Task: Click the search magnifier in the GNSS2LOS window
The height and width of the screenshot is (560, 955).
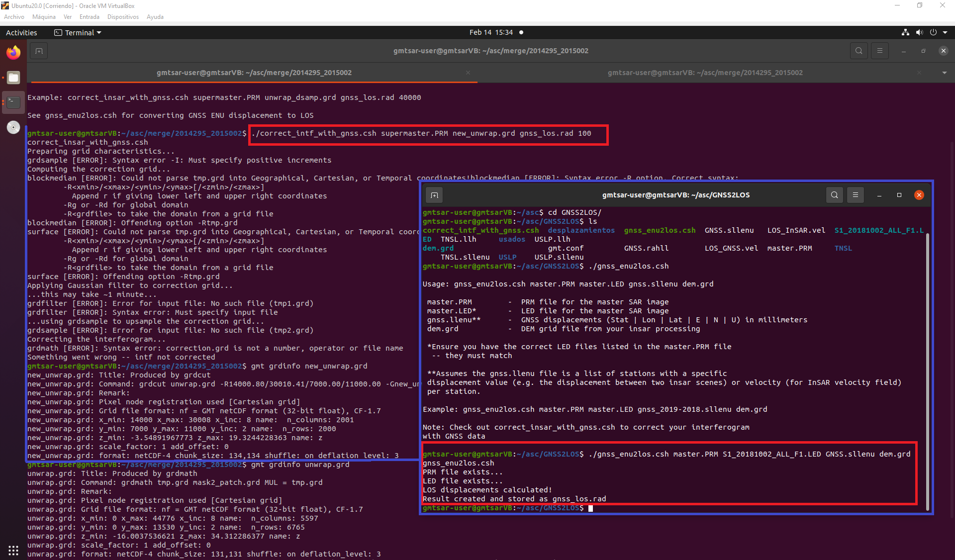Action: 834,195
